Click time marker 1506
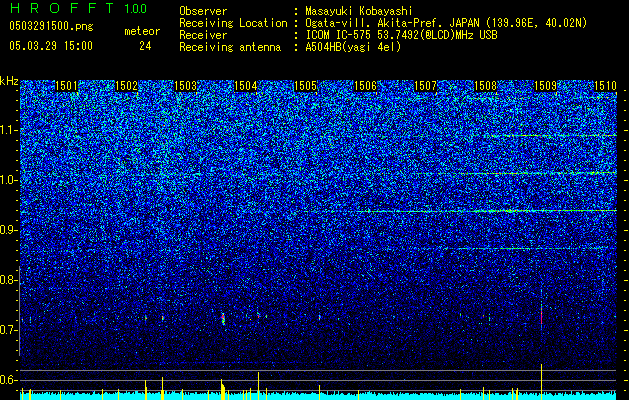The width and height of the screenshot is (629, 400). pyautogui.click(x=366, y=86)
